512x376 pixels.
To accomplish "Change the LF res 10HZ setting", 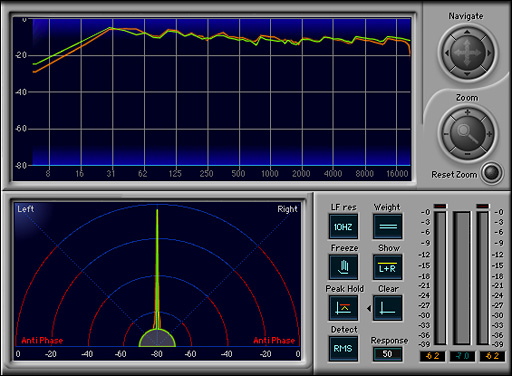I will click(343, 227).
